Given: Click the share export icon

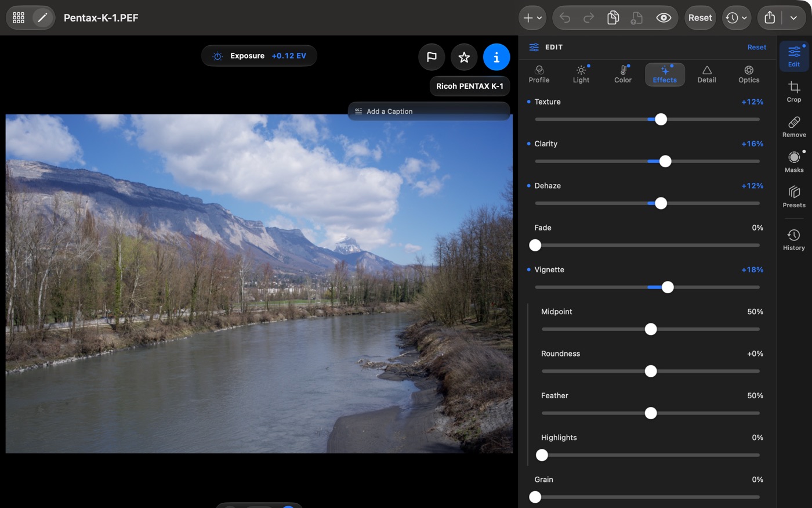Looking at the screenshot, I should coord(770,18).
